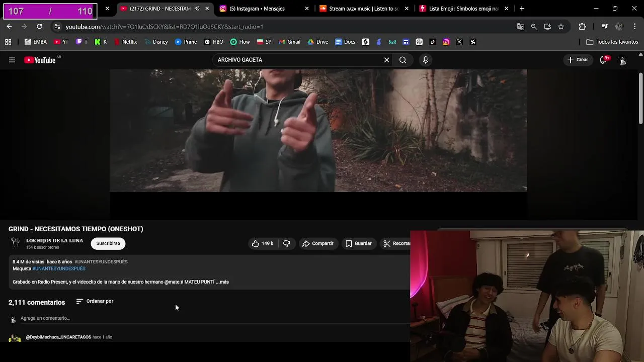
Task: Open Instagram bookmark icon
Action: pyautogui.click(x=446, y=42)
